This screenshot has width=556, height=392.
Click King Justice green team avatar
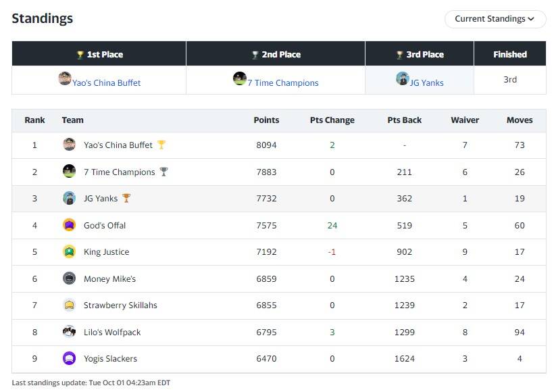point(69,251)
